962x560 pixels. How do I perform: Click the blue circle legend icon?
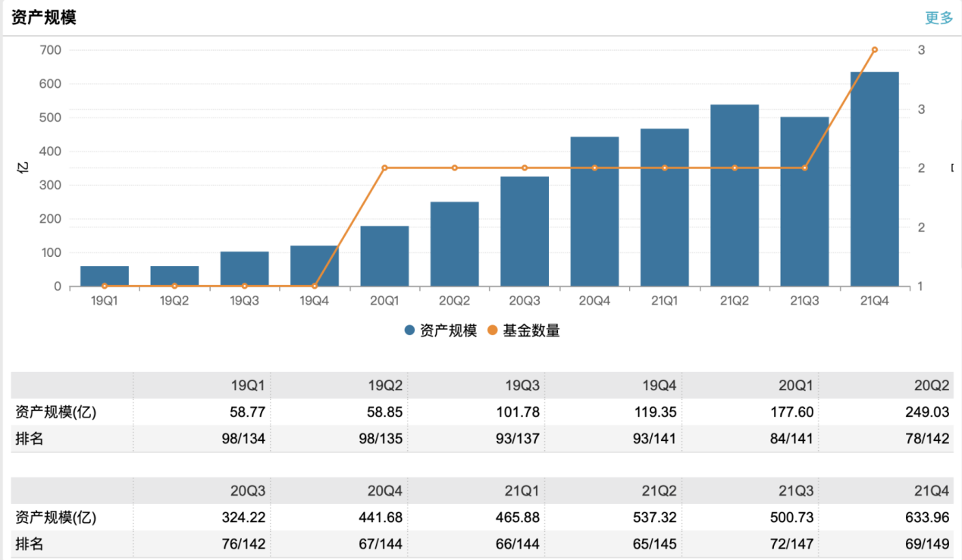click(x=409, y=330)
